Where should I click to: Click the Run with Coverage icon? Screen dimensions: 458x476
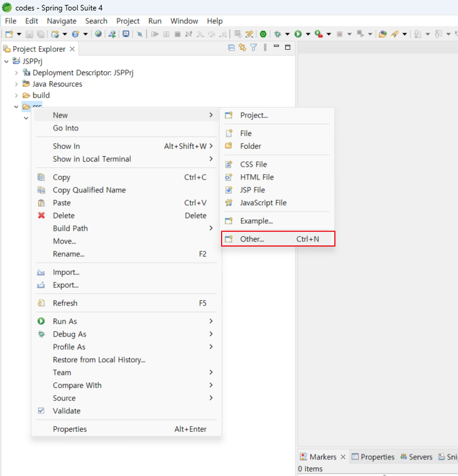click(x=318, y=34)
